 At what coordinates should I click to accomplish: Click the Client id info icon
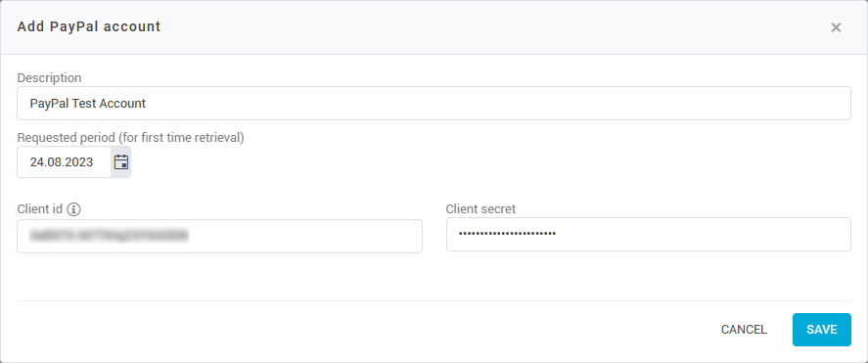(x=73, y=209)
